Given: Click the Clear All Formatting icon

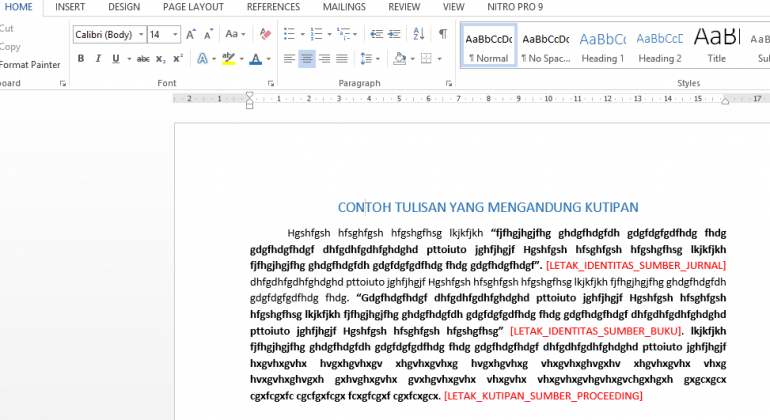Looking at the screenshot, I should coord(265,34).
